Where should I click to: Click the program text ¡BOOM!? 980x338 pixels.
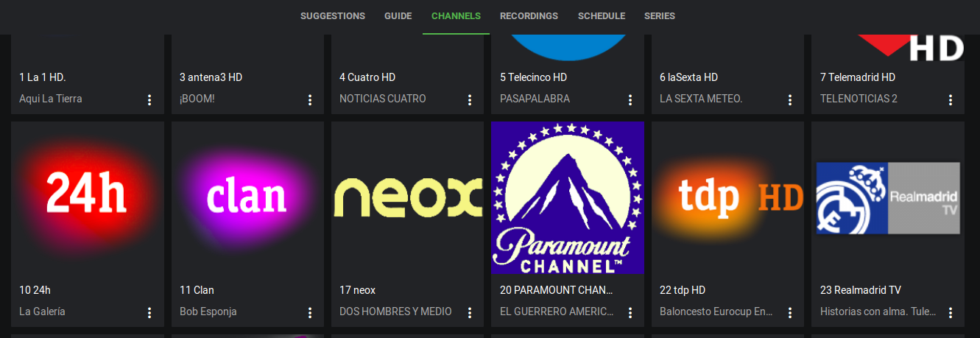pos(197,99)
